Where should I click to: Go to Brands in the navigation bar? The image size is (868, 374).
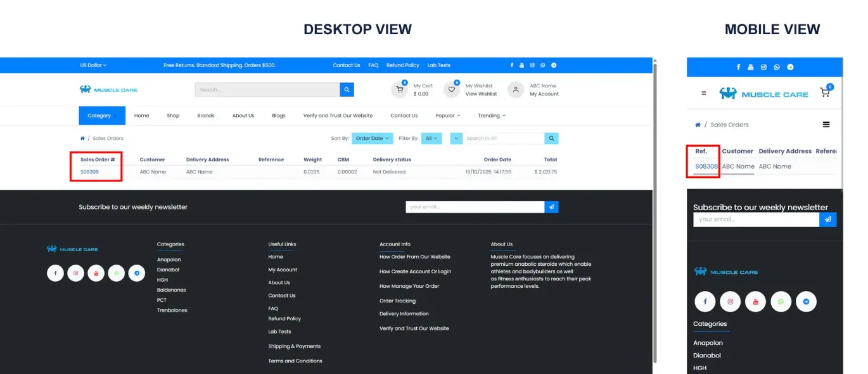point(205,116)
